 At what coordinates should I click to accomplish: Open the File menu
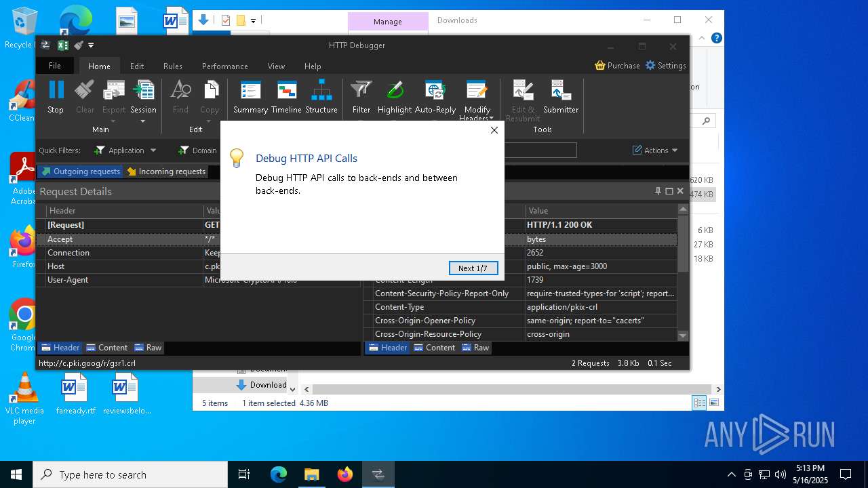[55, 66]
